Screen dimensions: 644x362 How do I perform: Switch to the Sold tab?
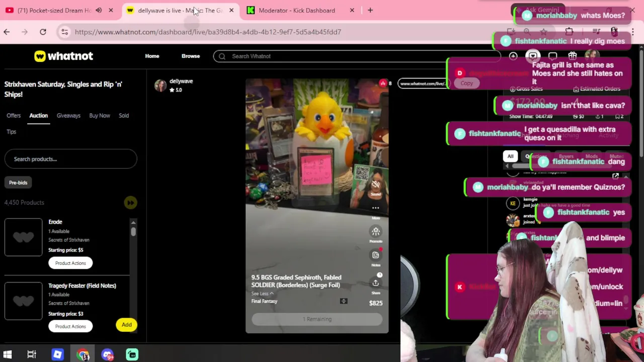[x=124, y=116]
